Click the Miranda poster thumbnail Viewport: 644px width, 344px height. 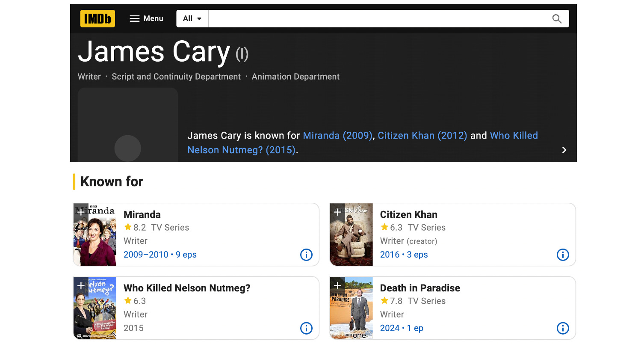(x=95, y=234)
